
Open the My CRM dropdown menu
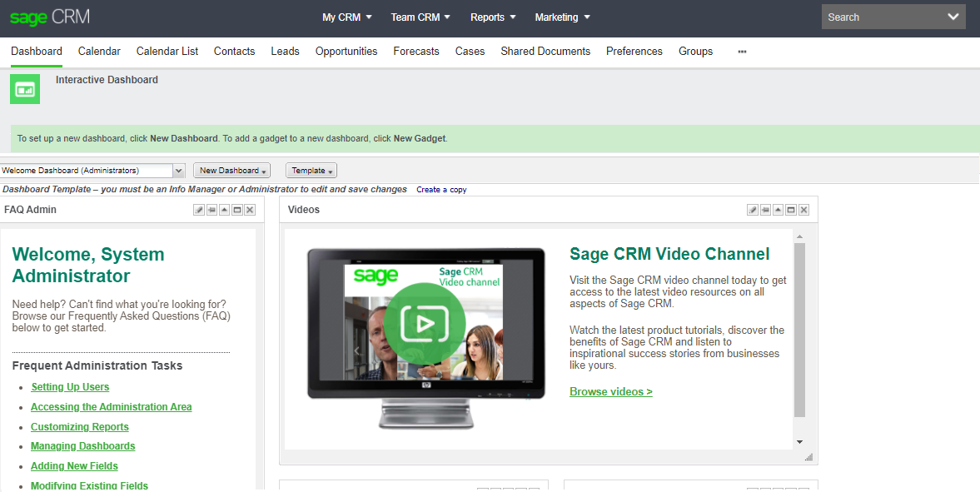click(x=347, y=17)
